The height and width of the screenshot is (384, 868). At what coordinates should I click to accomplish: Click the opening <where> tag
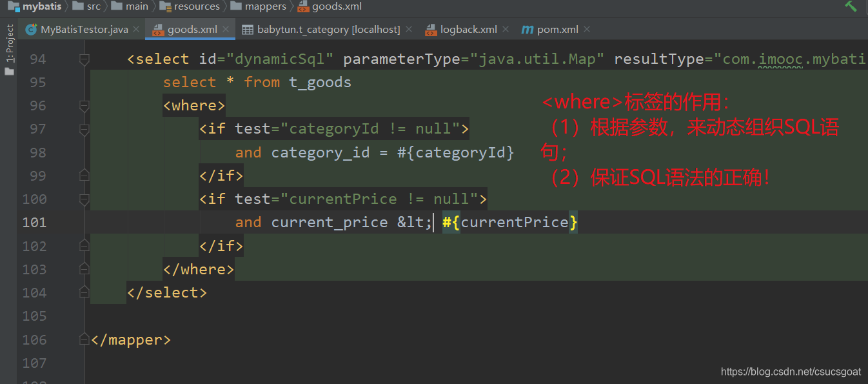coord(194,106)
